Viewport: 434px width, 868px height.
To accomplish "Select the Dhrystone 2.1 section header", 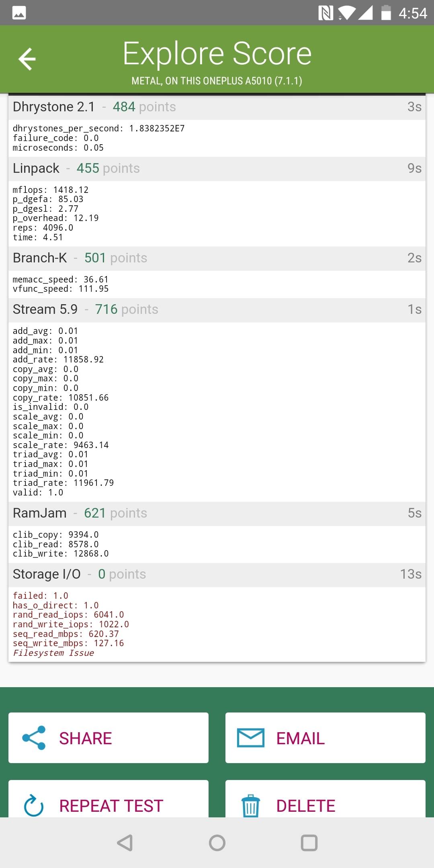I will tap(217, 107).
